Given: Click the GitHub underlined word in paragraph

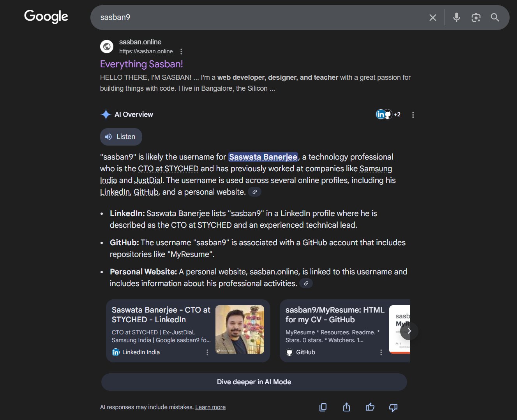Looking at the screenshot, I should [146, 192].
